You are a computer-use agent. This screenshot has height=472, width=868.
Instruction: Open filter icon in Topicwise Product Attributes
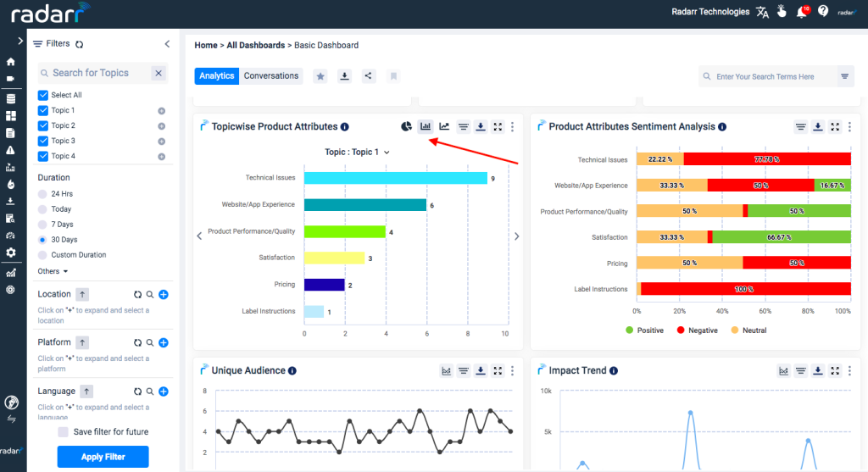[464, 127]
